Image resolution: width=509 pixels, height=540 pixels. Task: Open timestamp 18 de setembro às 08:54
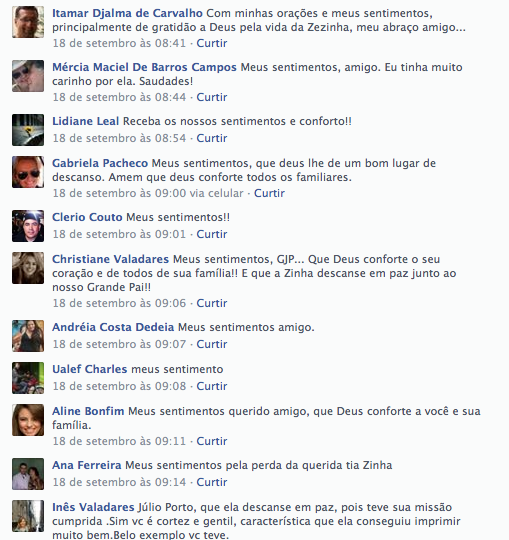point(119,138)
